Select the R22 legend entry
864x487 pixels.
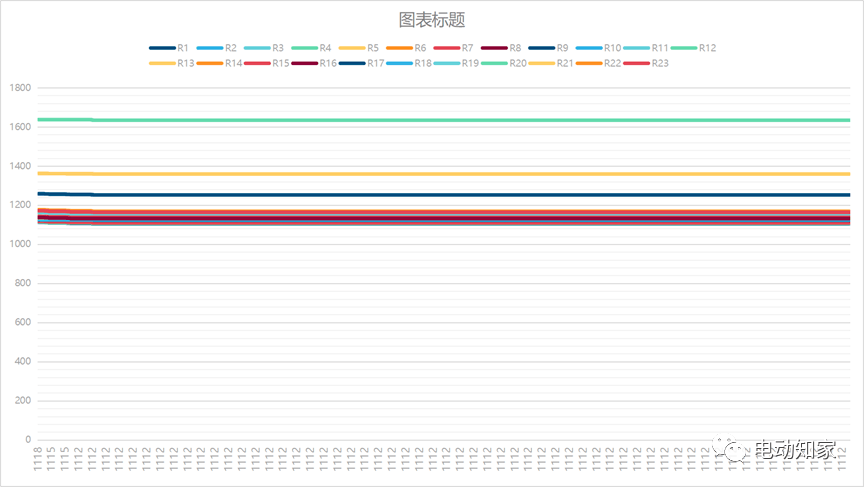point(598,63)
